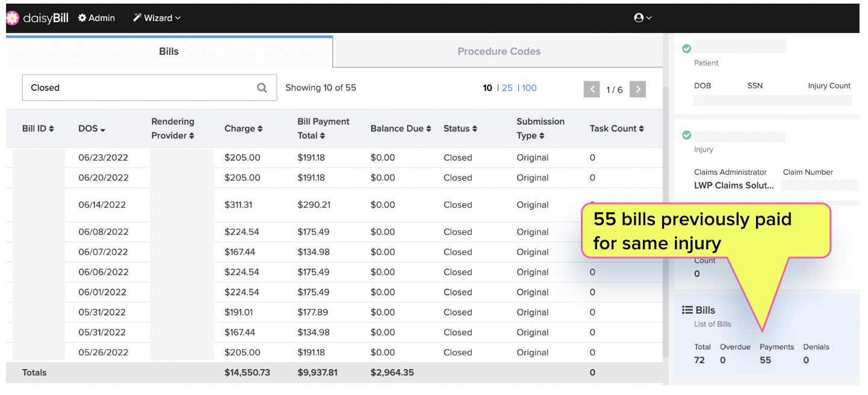Select the Bills tab
Viewport: 868px width, 395px height.
coord(169,52)
